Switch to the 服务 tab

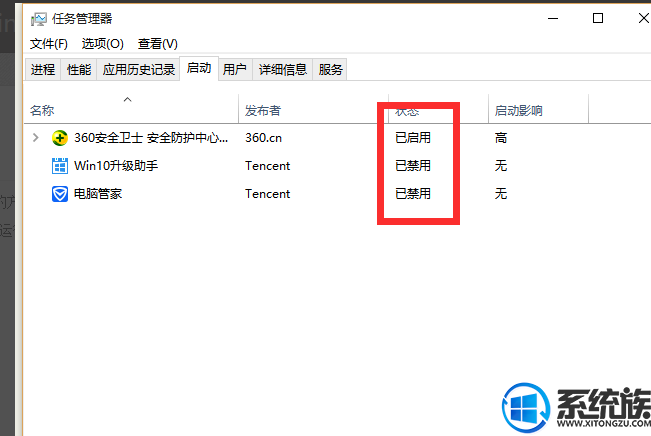[x=330, y=69]
